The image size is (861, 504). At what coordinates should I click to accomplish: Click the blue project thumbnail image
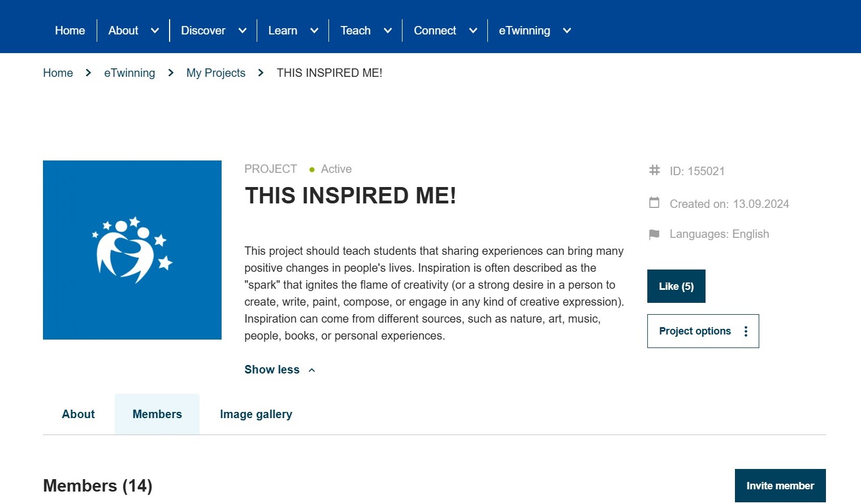tap(132, 250)
